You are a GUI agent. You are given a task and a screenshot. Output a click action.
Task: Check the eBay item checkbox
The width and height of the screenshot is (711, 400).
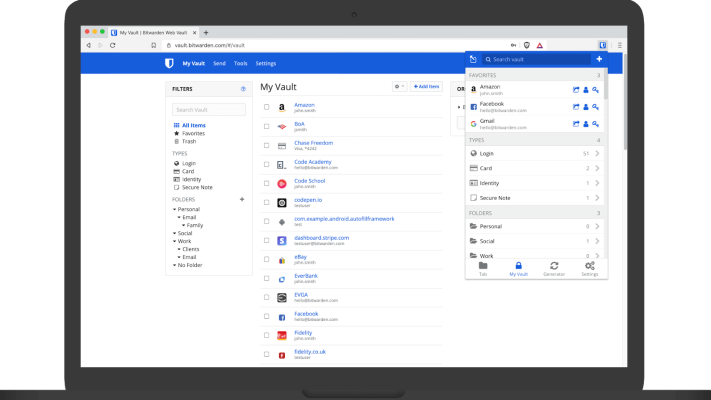click(267, 259)
